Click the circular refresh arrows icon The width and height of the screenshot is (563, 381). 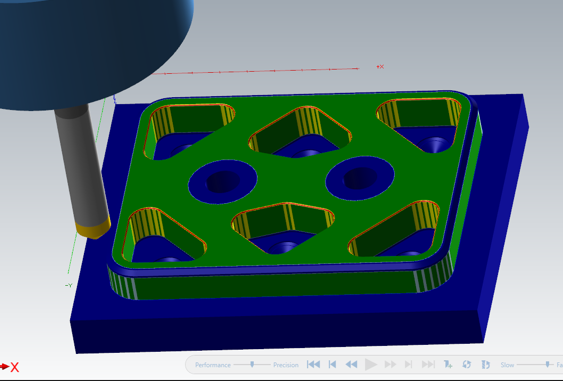click(466, 364)
